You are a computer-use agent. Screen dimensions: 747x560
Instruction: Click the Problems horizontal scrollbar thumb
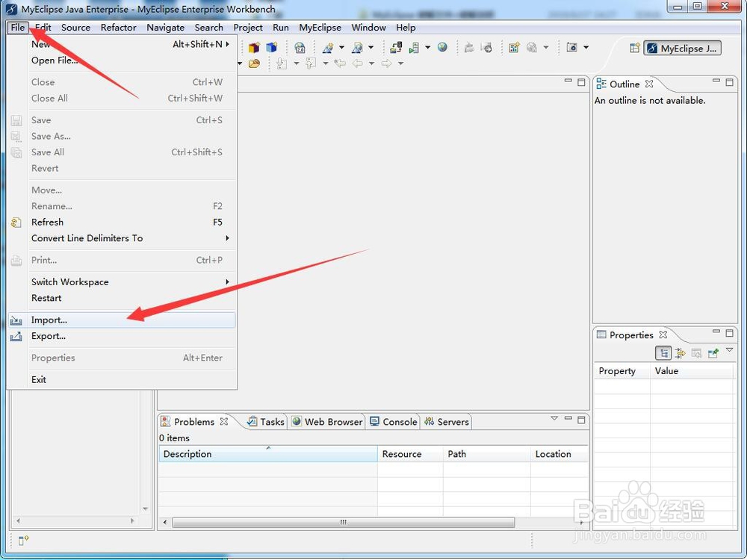(344, 523)
